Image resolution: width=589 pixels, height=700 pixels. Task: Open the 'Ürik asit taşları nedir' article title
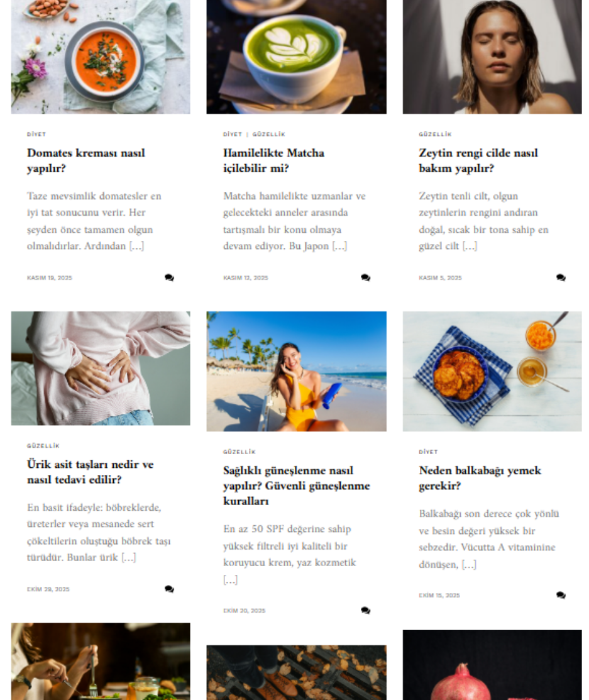click(90, 472)
